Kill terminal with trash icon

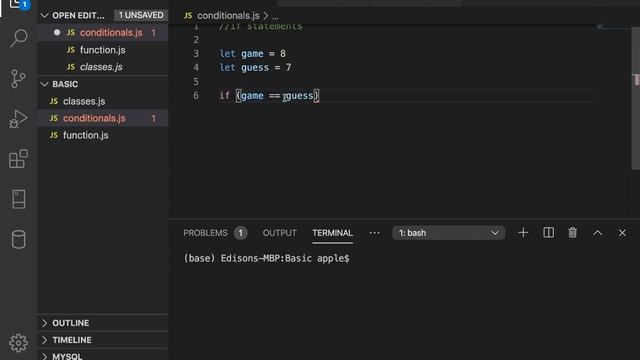click(x=573, y=233)
